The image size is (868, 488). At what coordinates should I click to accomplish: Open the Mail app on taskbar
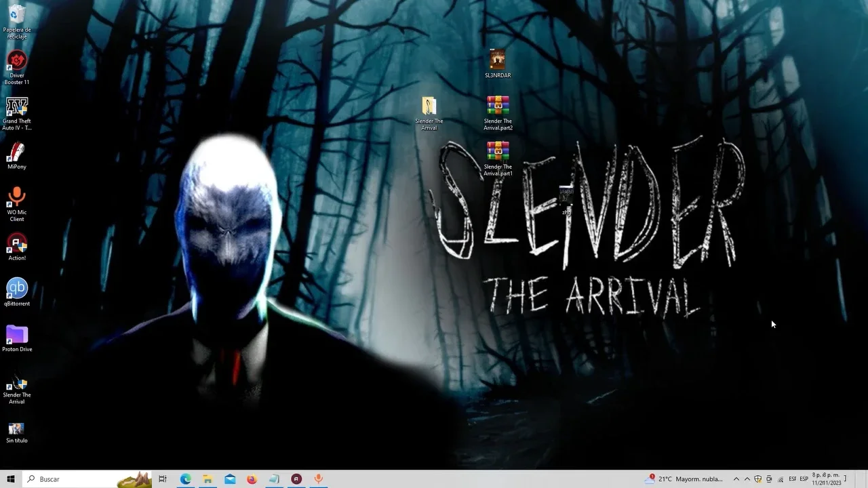point(230,479)
